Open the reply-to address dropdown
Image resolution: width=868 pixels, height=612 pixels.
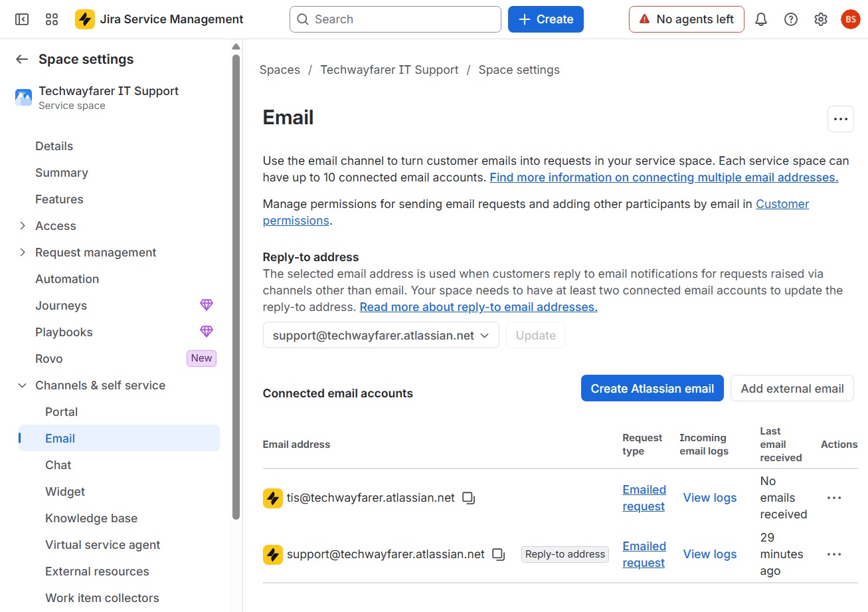[x=381, y=336]
